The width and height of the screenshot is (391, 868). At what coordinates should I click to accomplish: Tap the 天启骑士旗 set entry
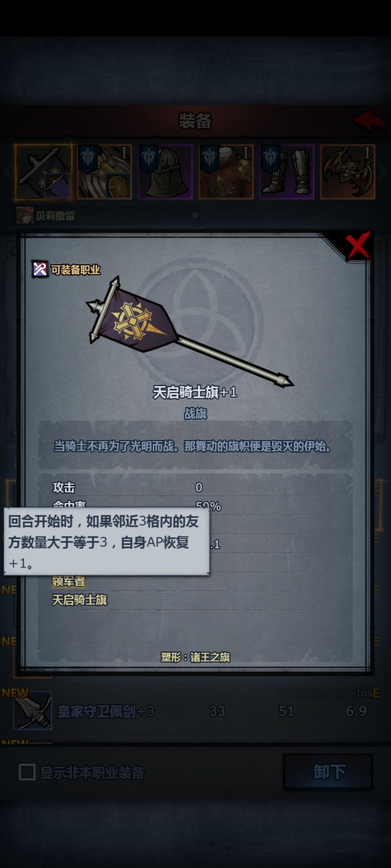click(x=80, y=600)
